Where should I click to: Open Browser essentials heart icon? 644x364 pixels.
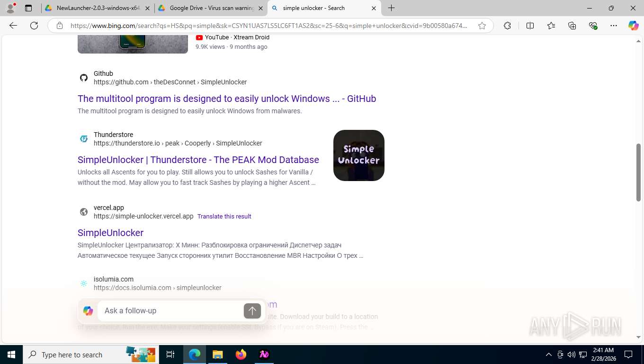pos(593,26)
